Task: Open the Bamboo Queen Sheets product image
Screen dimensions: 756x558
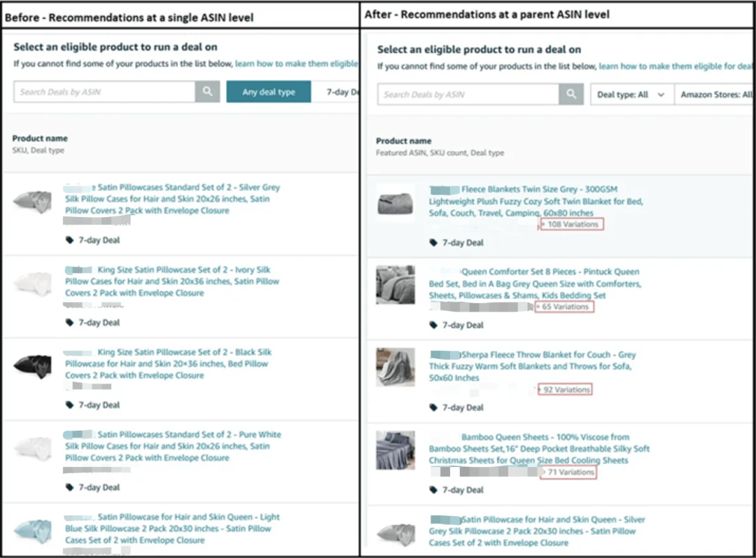Action: (395, 449)
